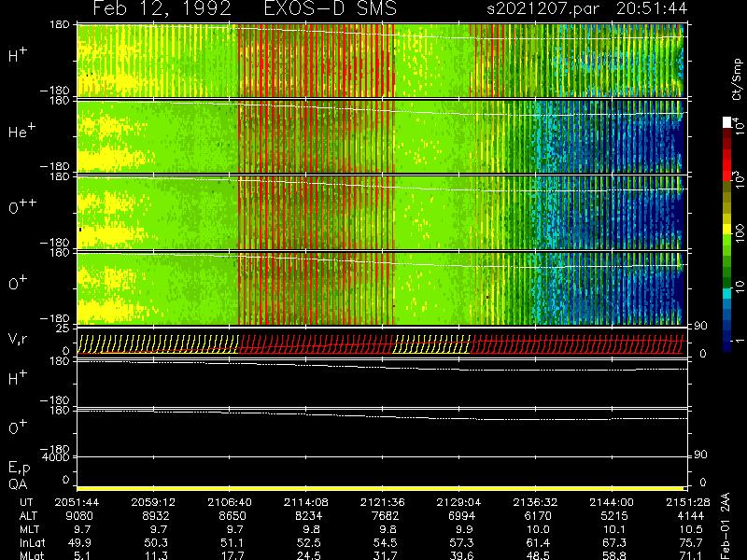The image size is (747, 560).
Task: Click the UT value "2129:04"
Action: tap(458, 502)
